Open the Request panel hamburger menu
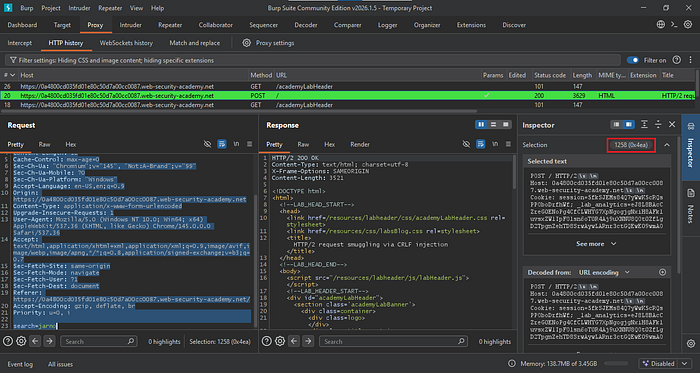This screenshot has width=700, height=373. [x=250, y=144]
